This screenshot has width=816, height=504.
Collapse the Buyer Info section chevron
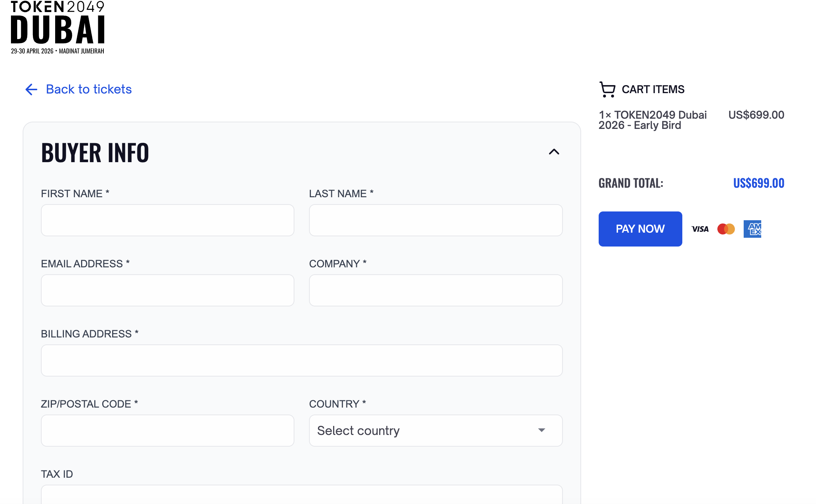[554, 152]
